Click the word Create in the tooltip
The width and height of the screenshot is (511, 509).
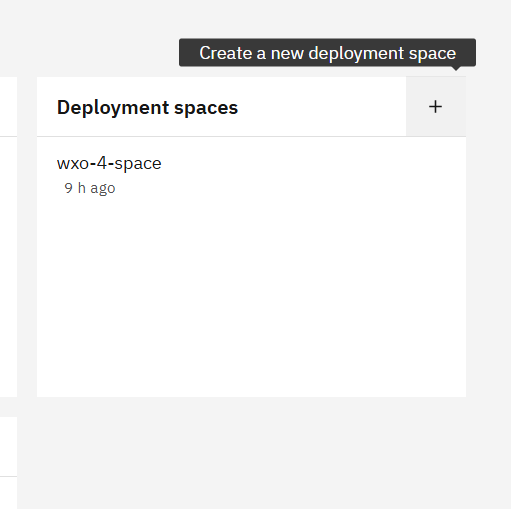tap(225, 53)
